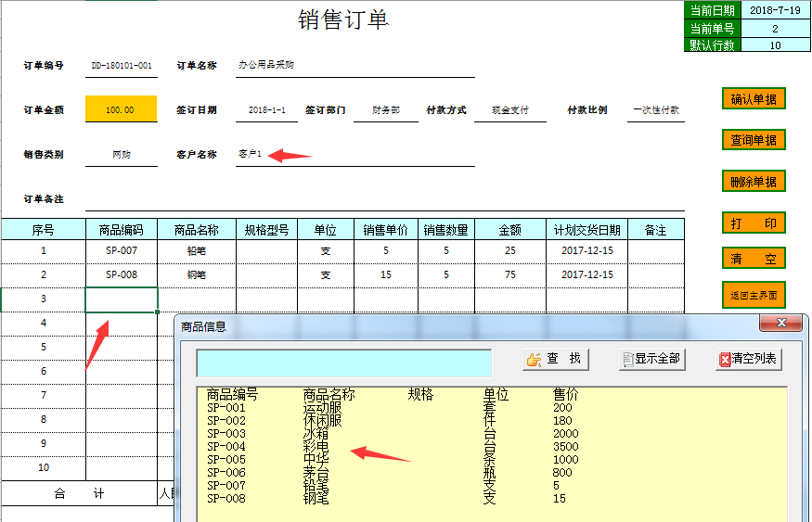Screen dimensions: 812x522
Task: Click the 订单名称 field 办公用品采购
Action: 355,65
